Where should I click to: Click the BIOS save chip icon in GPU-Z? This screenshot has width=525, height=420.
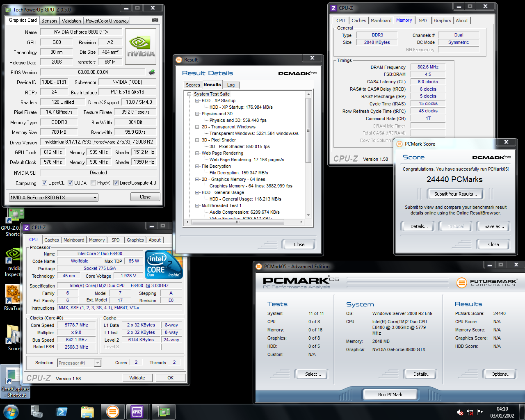coord(152,72)
